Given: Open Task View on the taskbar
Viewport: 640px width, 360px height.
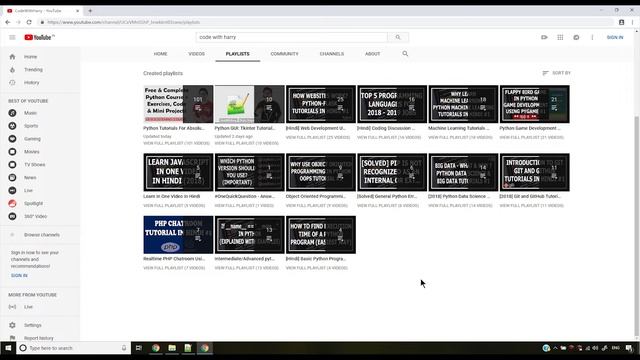Looking at the screenshot, I should point(139,348).
